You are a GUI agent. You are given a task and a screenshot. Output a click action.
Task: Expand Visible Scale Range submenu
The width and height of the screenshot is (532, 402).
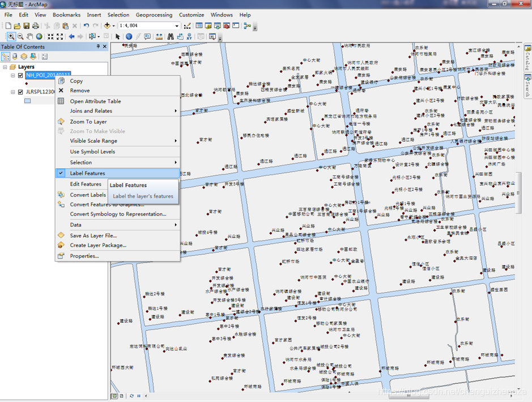pyautogui.click(x=117, y=140)
